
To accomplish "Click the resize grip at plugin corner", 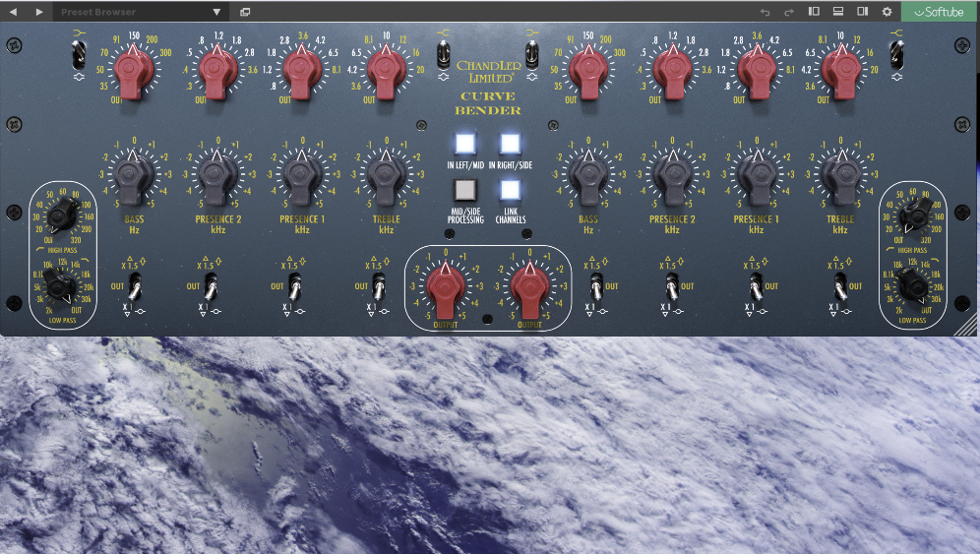I will (967, 326).
